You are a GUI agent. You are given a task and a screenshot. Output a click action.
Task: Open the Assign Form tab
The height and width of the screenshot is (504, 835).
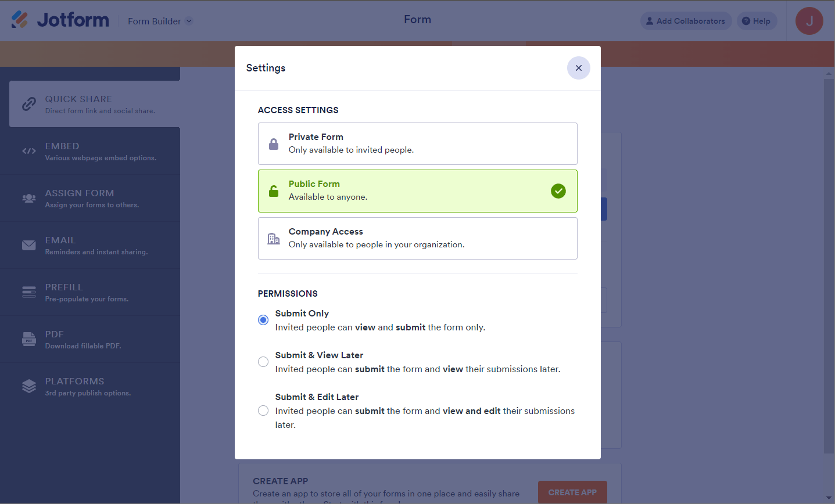(90, 198)
